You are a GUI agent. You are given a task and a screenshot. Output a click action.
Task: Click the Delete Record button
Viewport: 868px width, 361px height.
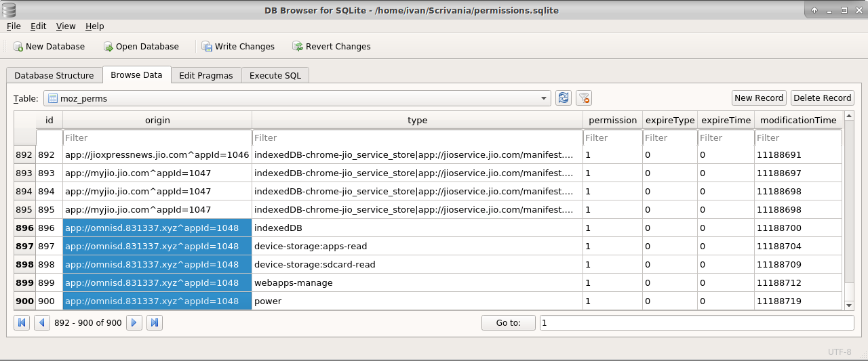[x=823, y=98]
